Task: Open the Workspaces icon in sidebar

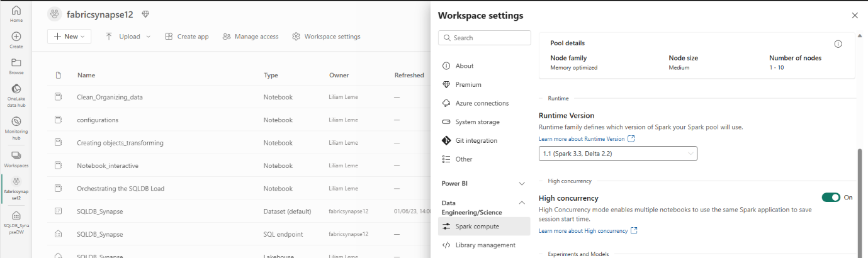Action: 16,155
